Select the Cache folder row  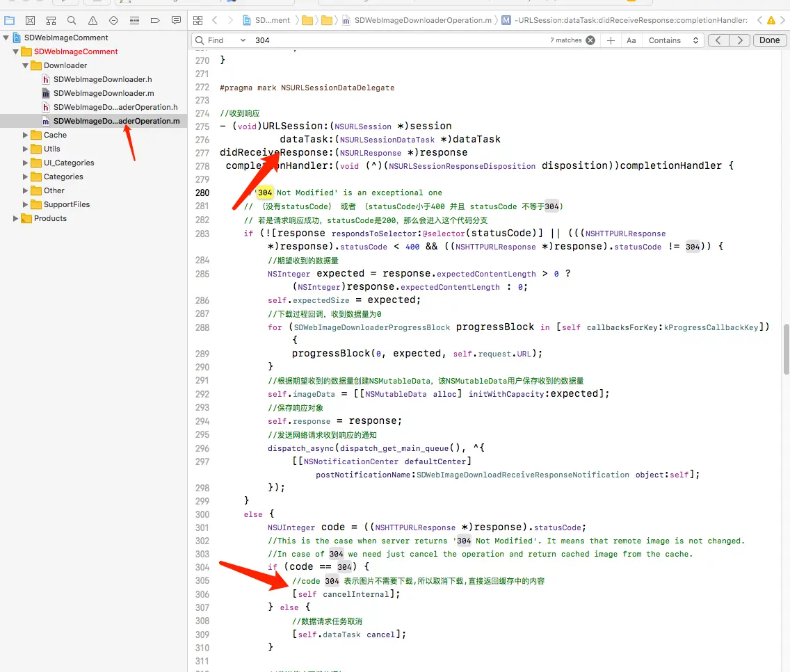point(93,135)
